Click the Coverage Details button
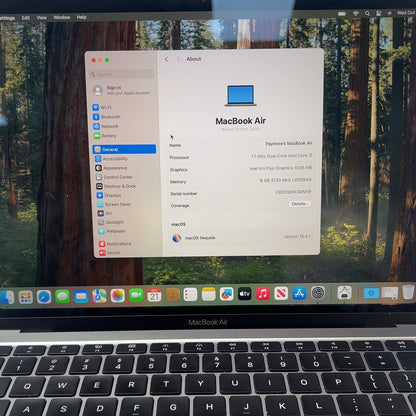Viewport: 416px width, 416px height. coord(300,204)
